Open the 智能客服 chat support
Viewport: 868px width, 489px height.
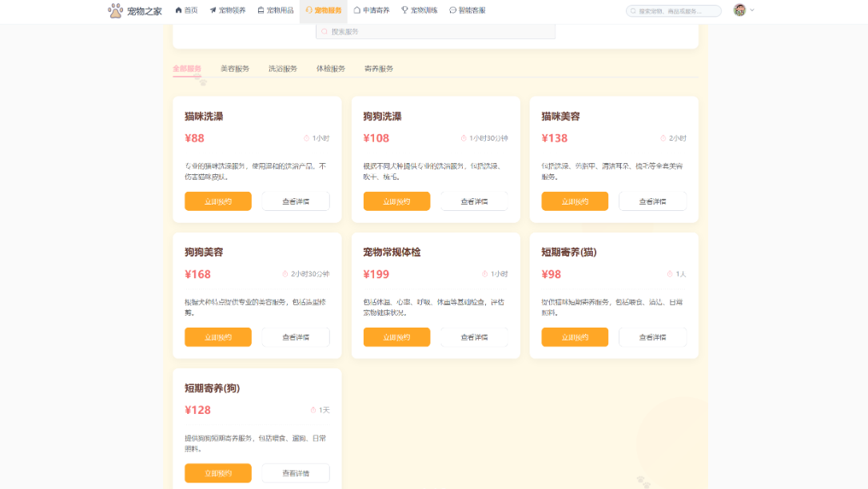[468, 10]
